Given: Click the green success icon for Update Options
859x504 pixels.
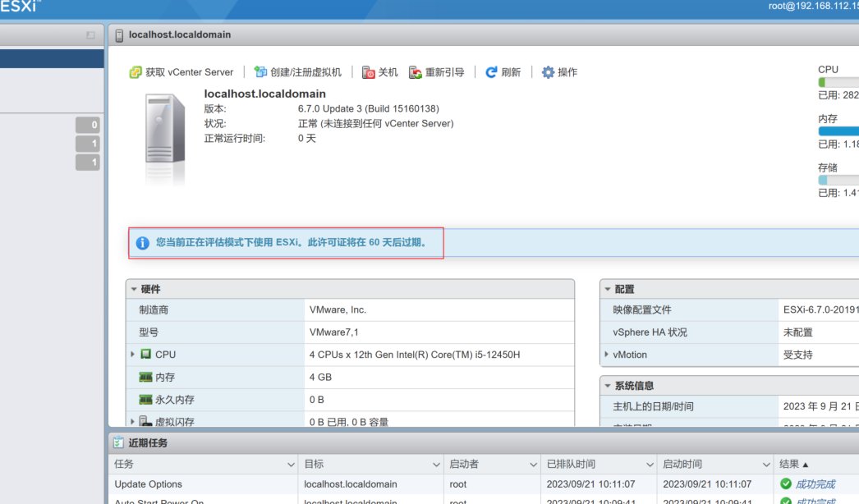Looking at the screenshot, I should point(786,483).
